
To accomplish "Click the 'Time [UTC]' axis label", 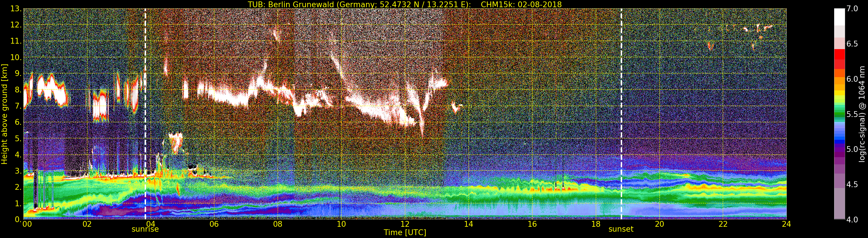I will coord(405,233).
